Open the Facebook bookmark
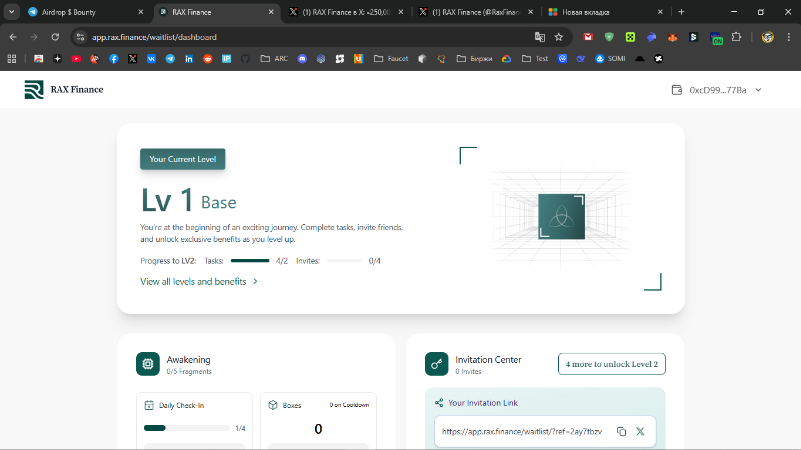This screenshot has width=801, height=450. coord(113,59)
